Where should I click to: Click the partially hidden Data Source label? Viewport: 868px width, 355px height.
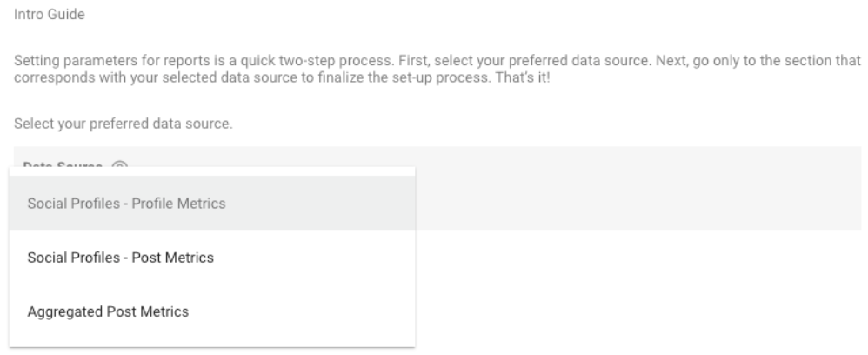(x=63, y=165)
